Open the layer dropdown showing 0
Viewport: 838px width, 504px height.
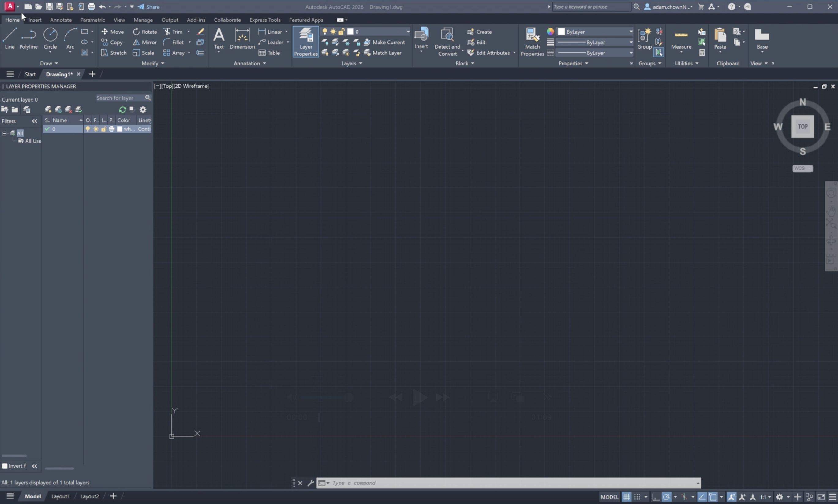point(407,31)
